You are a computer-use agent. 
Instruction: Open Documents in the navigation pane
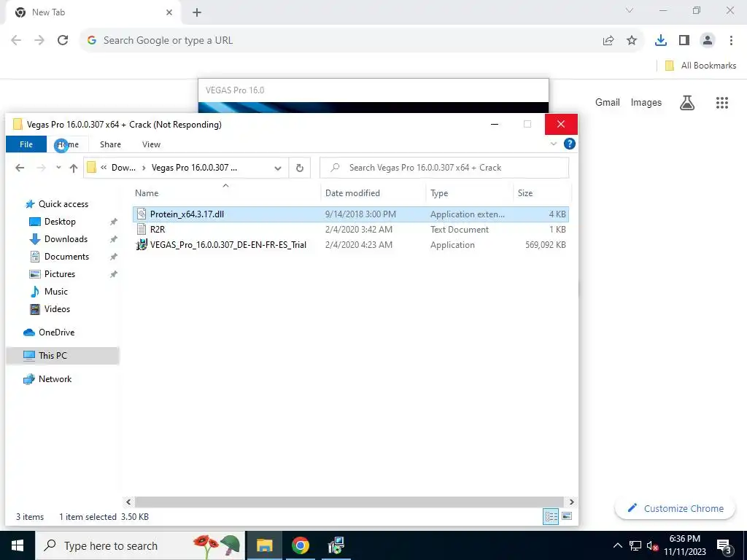click(x=66, y=256)
